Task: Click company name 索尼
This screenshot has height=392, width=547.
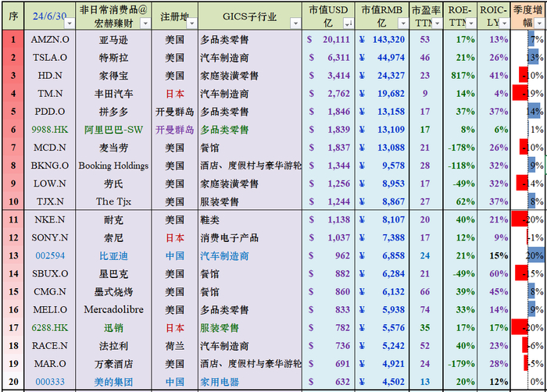Action: [114, 237]
